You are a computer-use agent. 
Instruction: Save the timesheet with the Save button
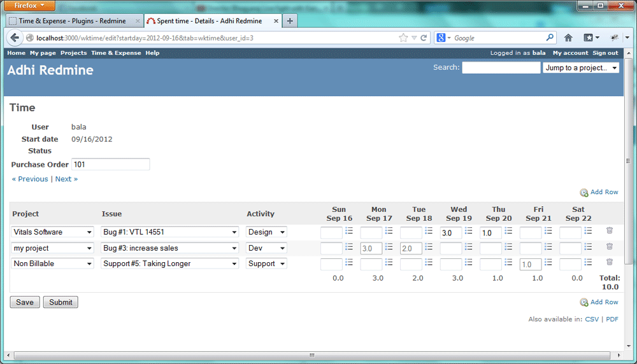pos(25,302)
